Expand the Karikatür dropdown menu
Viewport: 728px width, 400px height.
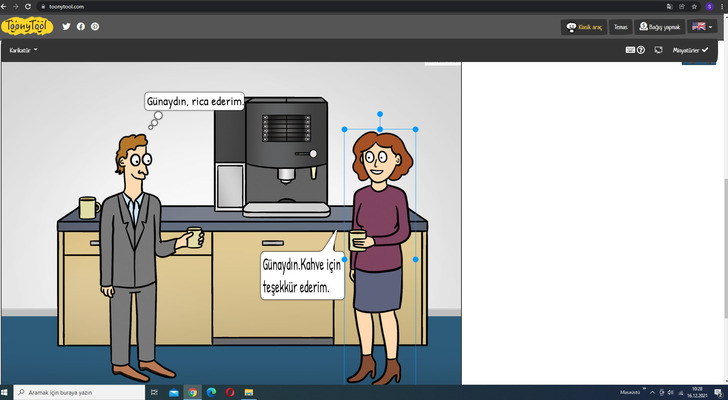click(x=23, y=49)
